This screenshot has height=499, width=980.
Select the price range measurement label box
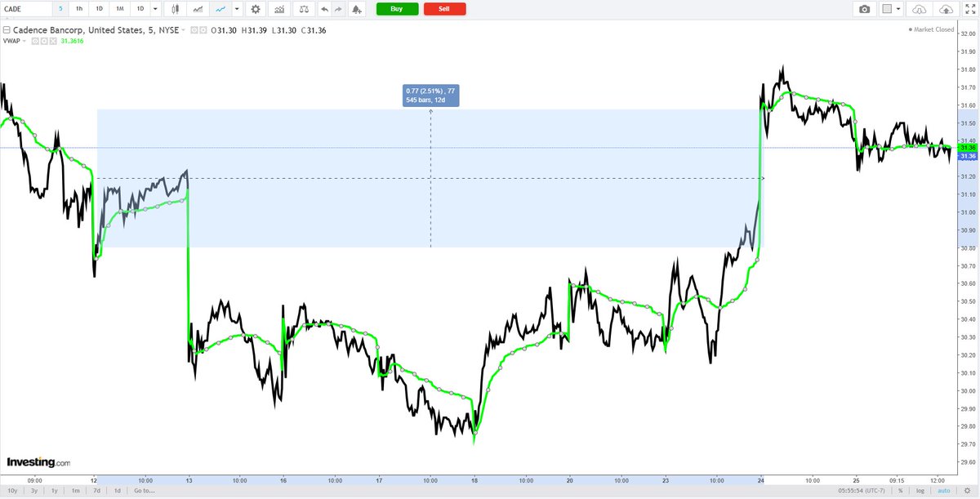431,96
